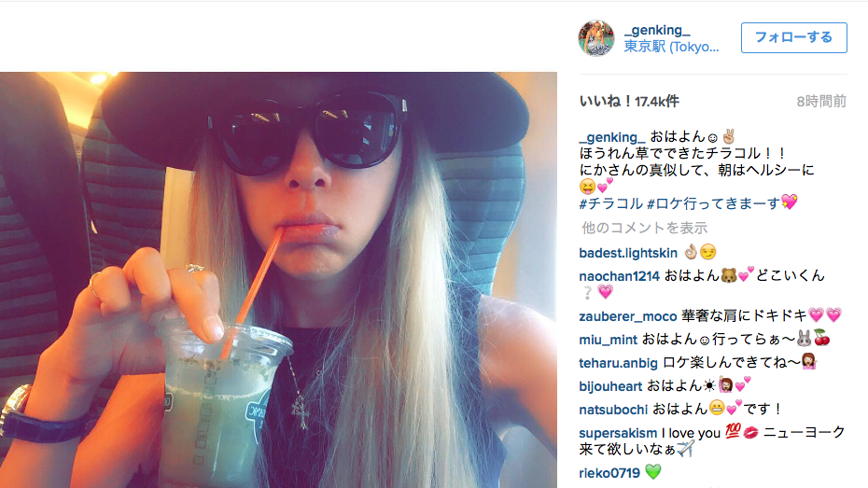Open commenter bijouheart's profile
The width and height of the screenshot is (868, 488).
[610, 386]
